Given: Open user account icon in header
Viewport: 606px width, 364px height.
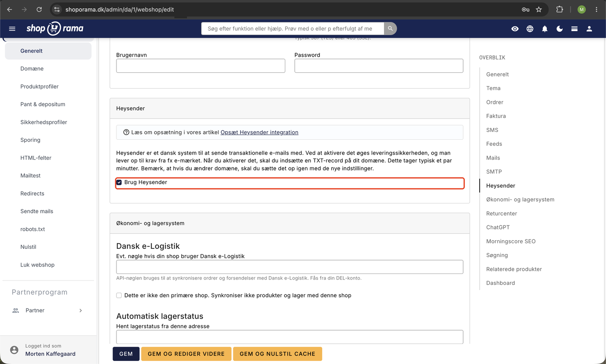Looking at the screenshot, I should coord(589,29).
